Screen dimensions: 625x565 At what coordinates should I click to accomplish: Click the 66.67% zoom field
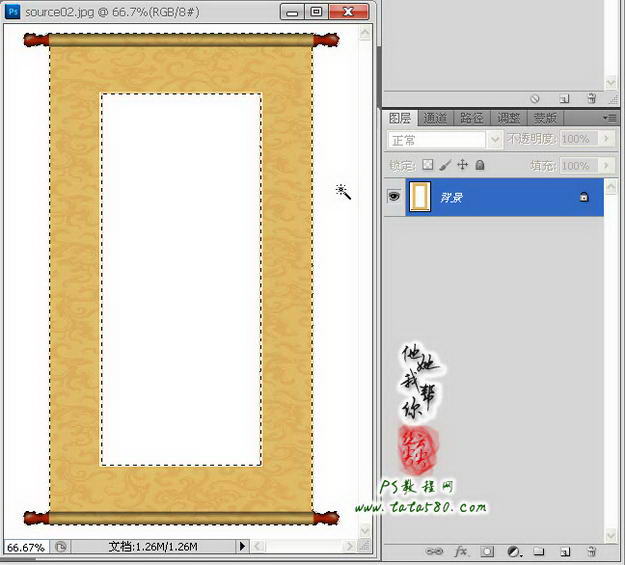click(26, 547)
